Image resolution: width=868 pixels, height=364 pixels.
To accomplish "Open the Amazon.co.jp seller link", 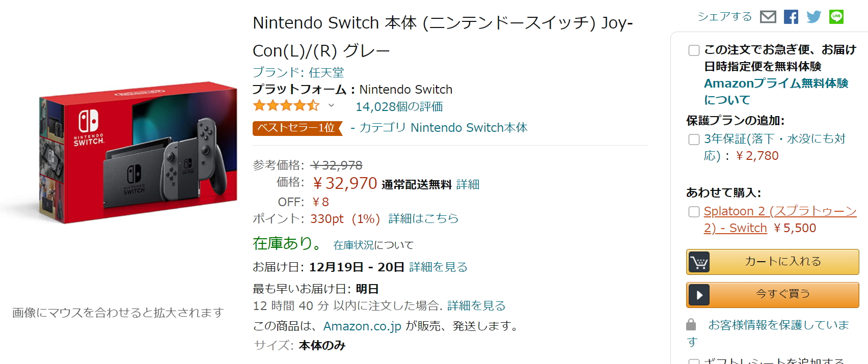I will [x=362, y=326].
